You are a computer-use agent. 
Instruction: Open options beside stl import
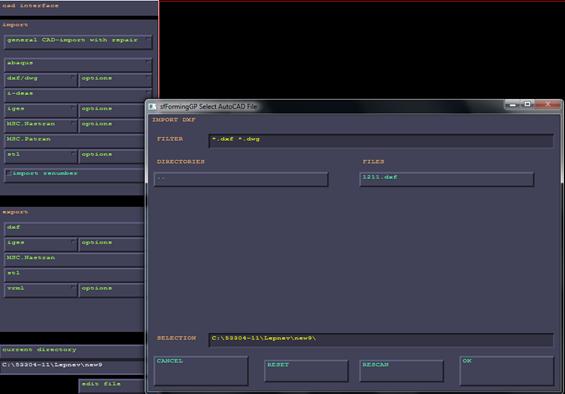pyautogui.click(x=111, y=156)
